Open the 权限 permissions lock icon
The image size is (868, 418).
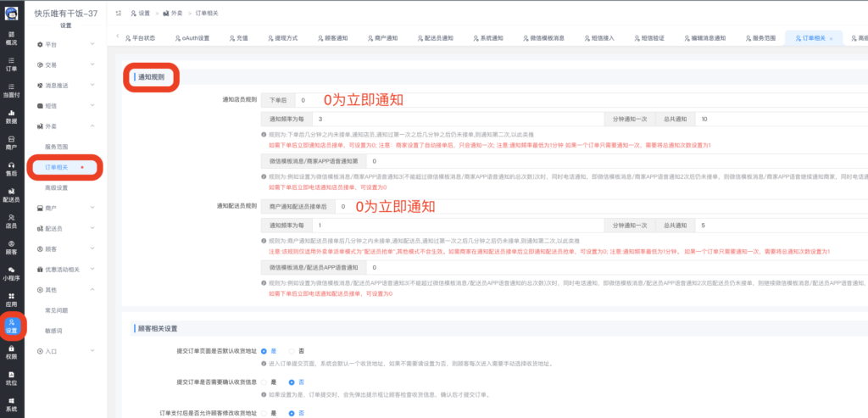click(x=11, y=352)
